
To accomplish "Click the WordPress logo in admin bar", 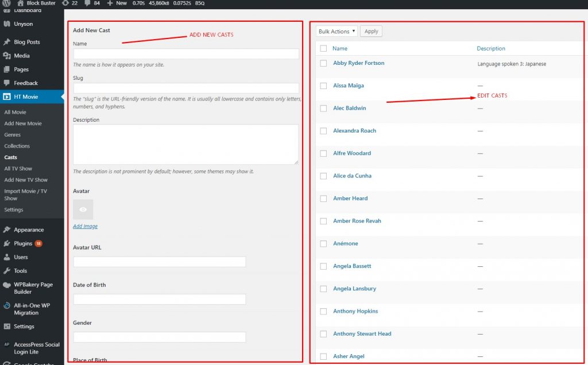I will 6,3.
